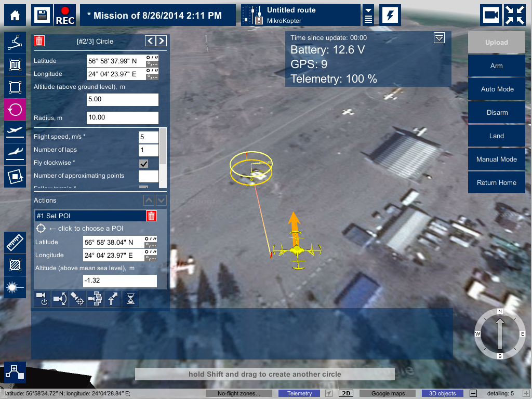Screen dimensions: 532x399
Task: Select the ruler measurement tool
Action: (x=15, y=243)
